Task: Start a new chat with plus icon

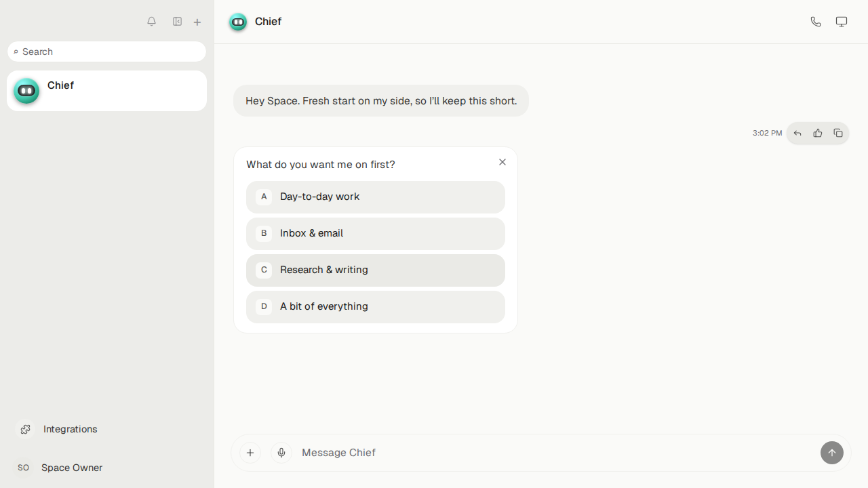Action: pos(197,22)
